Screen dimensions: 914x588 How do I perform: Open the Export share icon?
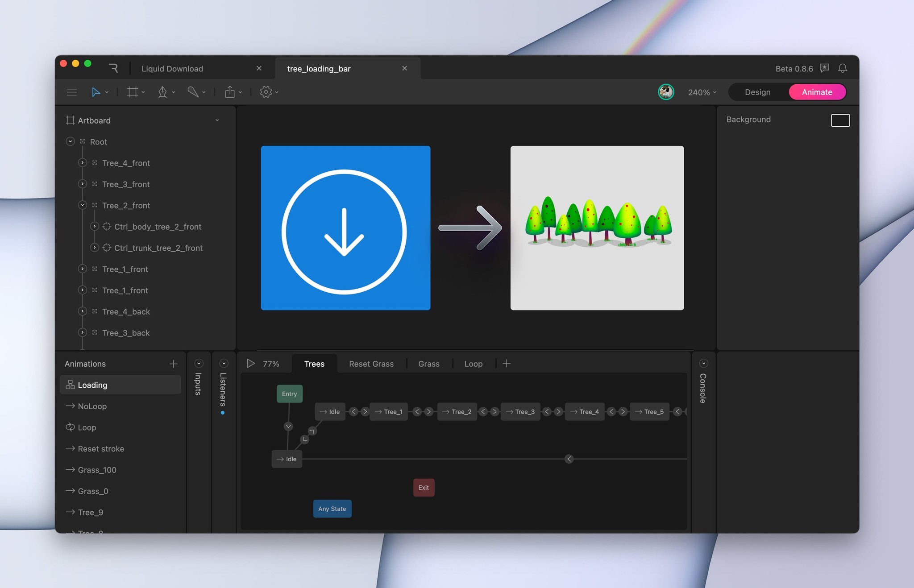[x=230, y=92]
